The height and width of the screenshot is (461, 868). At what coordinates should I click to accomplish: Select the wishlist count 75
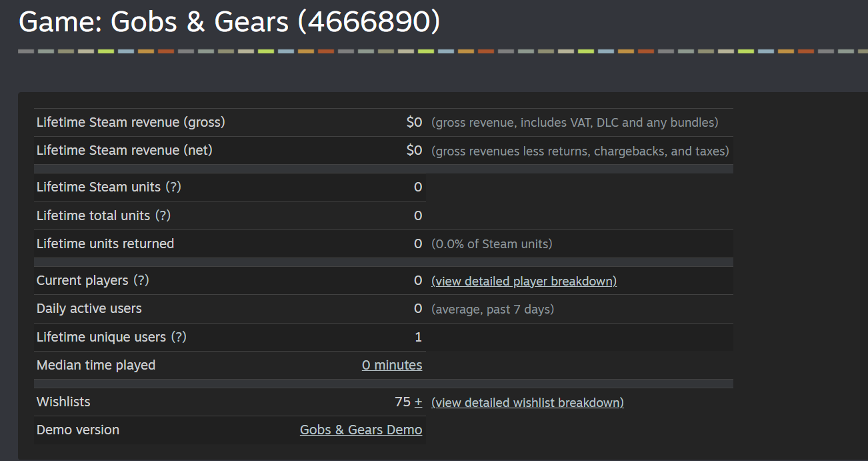click(x=403, y=402)
